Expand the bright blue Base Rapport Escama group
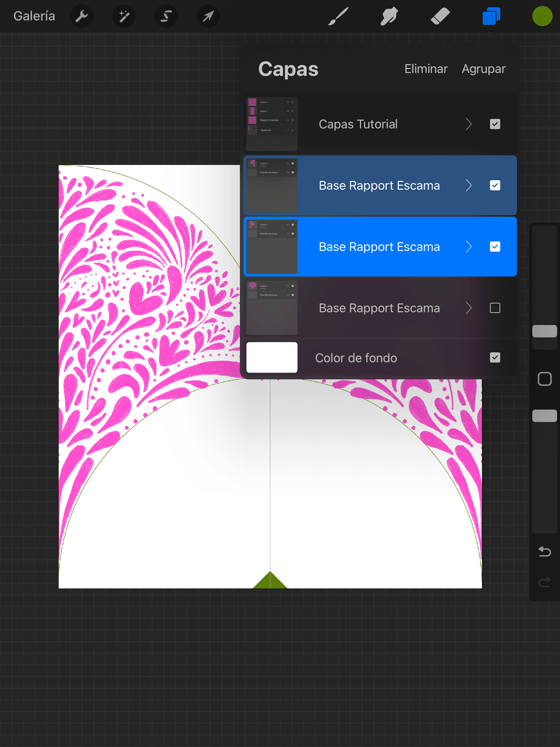This screenshot has height=747, width=560. point(468,247)
